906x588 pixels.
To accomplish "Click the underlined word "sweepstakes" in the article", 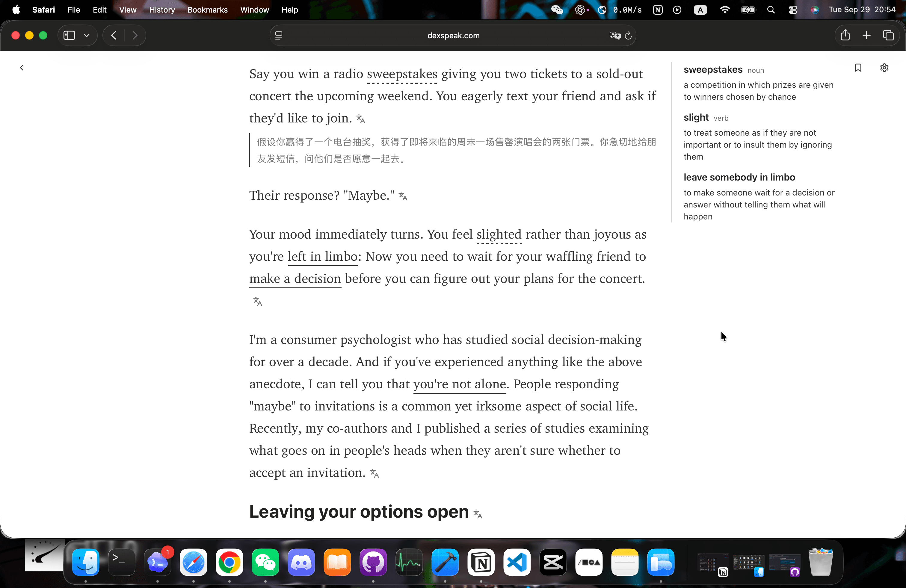I will 402,74.
